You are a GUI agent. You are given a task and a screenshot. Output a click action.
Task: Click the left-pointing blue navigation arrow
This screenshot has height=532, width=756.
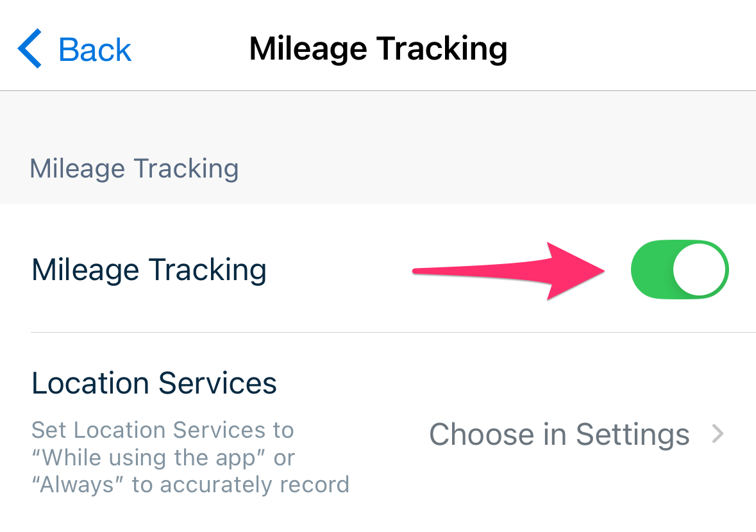[29, 48]
